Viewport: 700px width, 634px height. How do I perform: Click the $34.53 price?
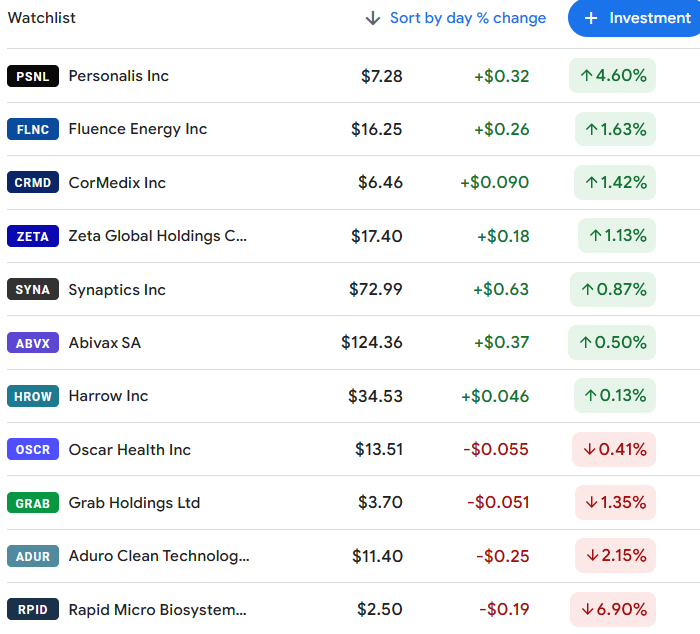point(375,396)
